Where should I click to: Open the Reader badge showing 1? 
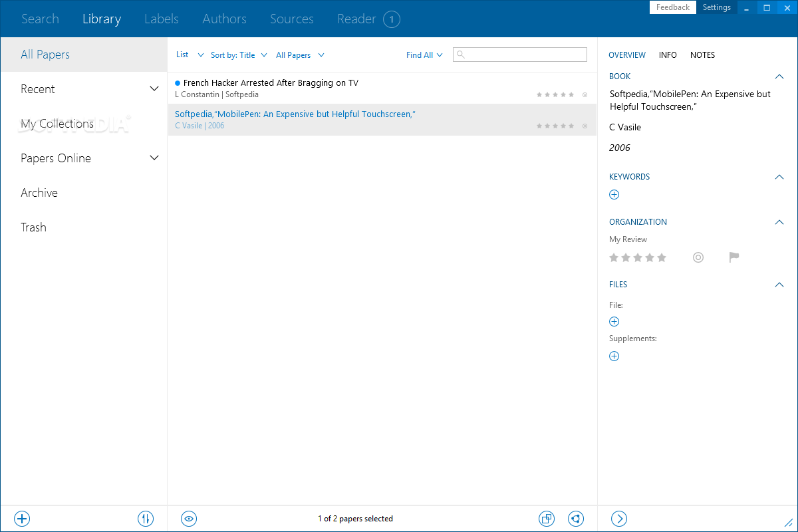coord(392,19)
